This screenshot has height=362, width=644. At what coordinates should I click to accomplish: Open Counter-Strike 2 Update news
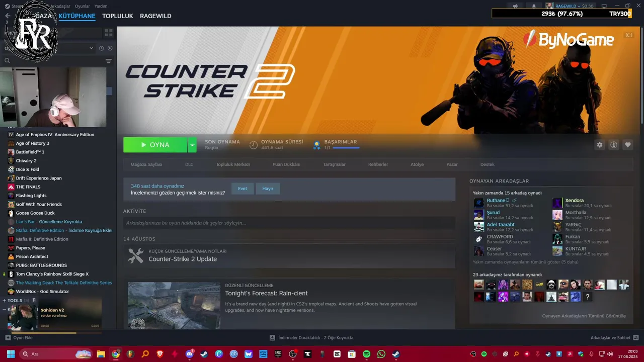pos(183,259)
